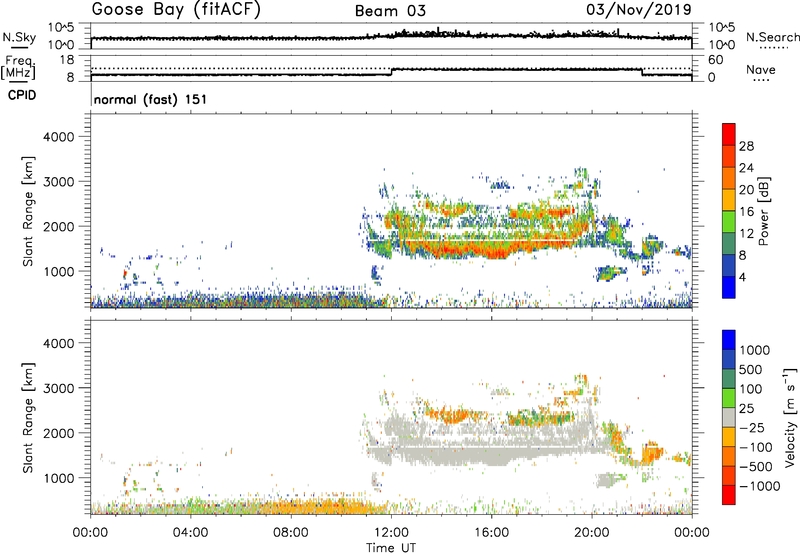Click the "16" power colorbar tick

pyautogui.click(x=746, y=212)
